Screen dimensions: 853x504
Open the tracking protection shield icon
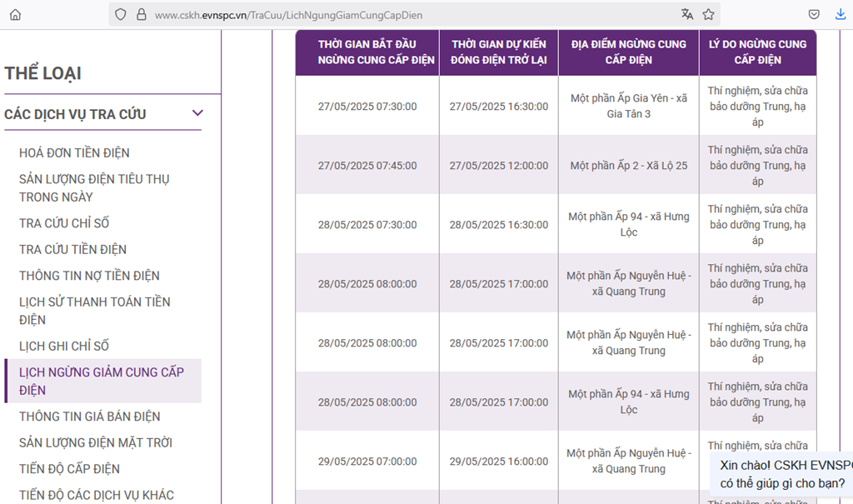(x=121, y=14)
